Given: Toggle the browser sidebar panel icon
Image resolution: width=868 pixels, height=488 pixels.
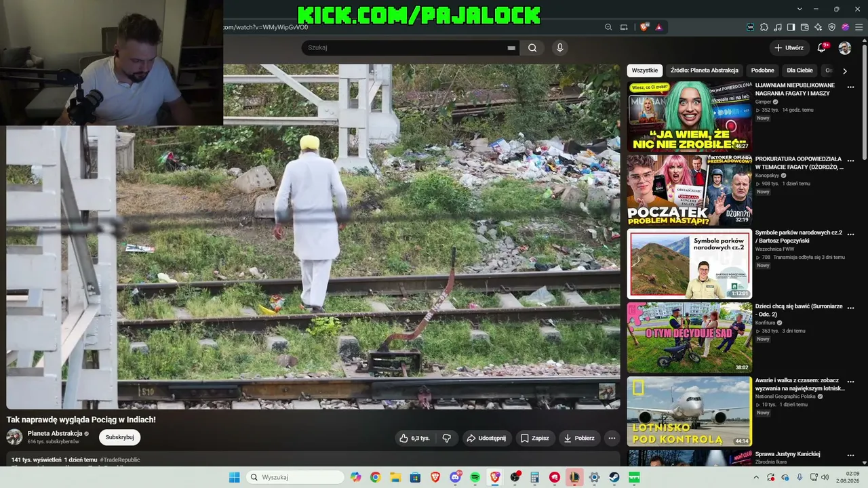Looking at the screenshot, I should point(791,27).
